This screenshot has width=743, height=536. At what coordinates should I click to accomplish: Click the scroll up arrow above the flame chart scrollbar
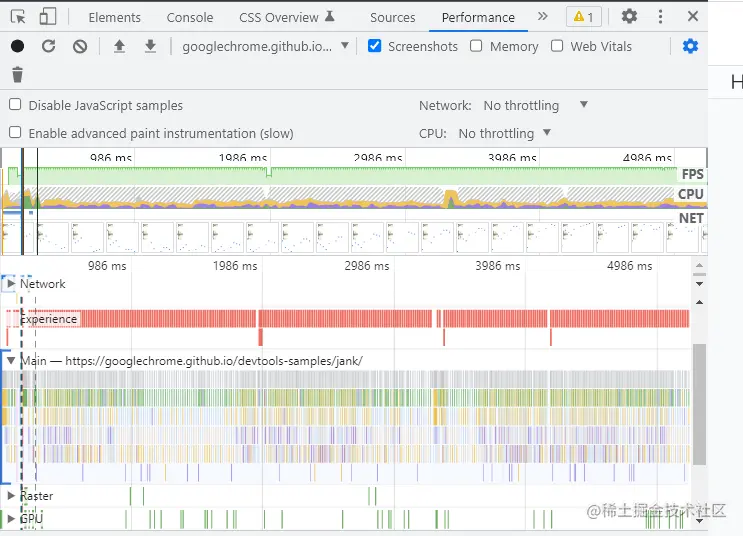coord(699,302)
